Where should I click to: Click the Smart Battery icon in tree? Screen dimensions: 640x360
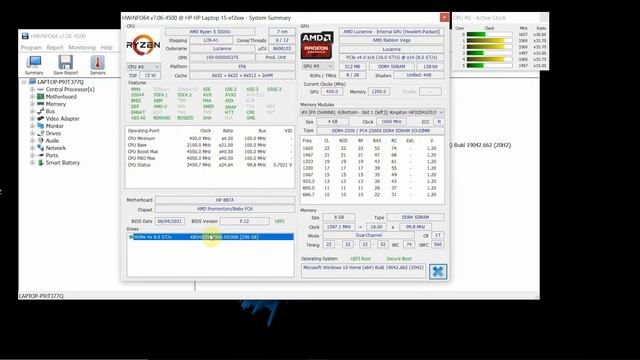click(40, 163)
